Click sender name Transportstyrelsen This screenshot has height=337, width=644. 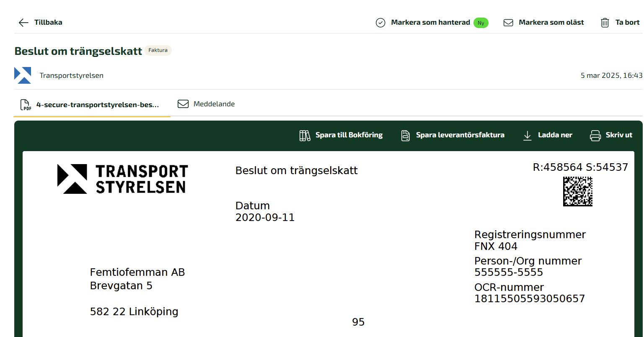71,76
